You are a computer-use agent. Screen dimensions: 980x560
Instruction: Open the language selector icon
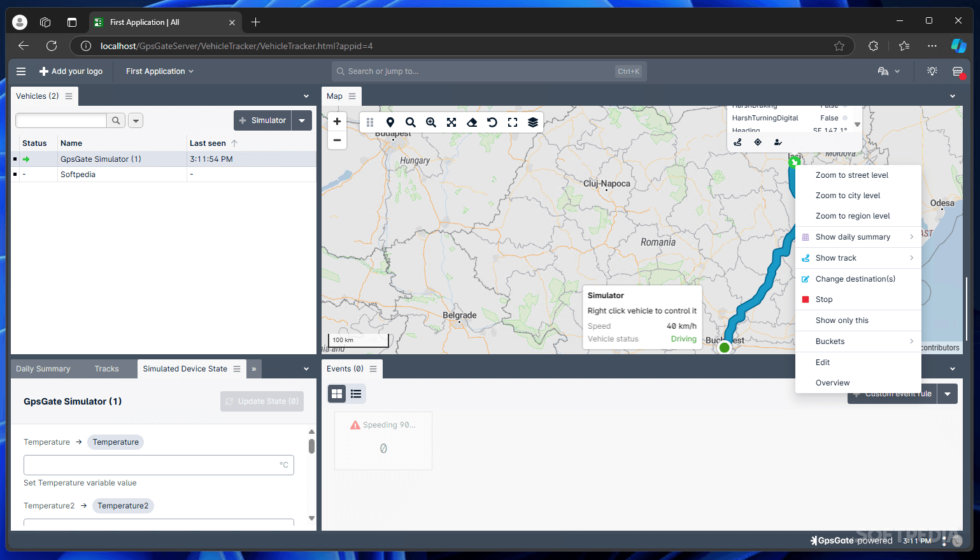coord(888,71)
